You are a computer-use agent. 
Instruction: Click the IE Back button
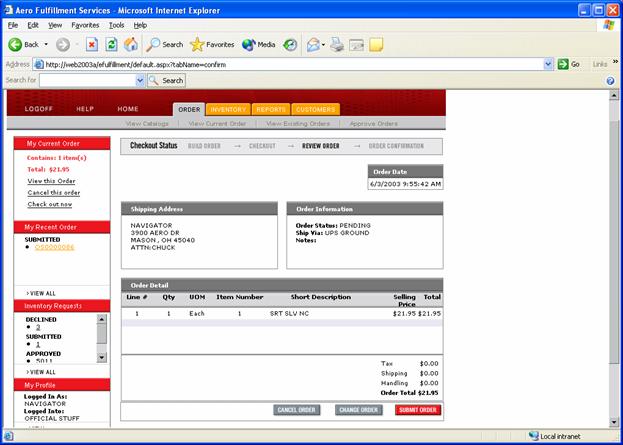(x=23, y=44)
